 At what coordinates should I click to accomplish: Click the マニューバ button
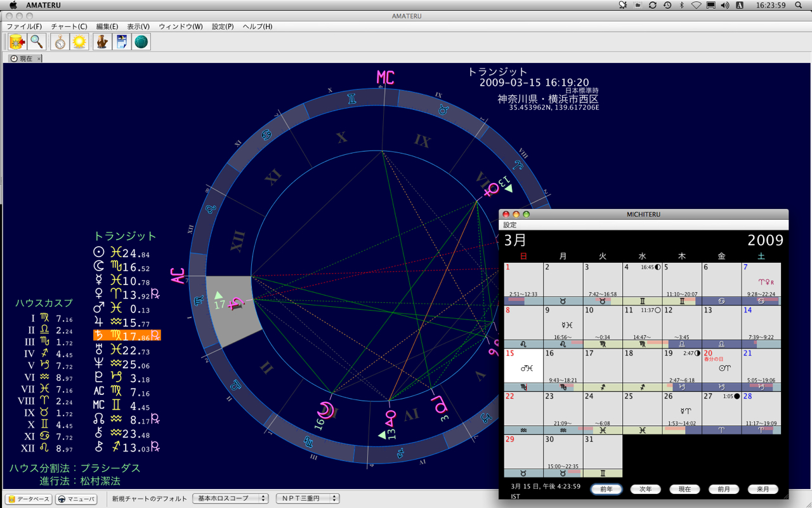click(x=76, y=499)
